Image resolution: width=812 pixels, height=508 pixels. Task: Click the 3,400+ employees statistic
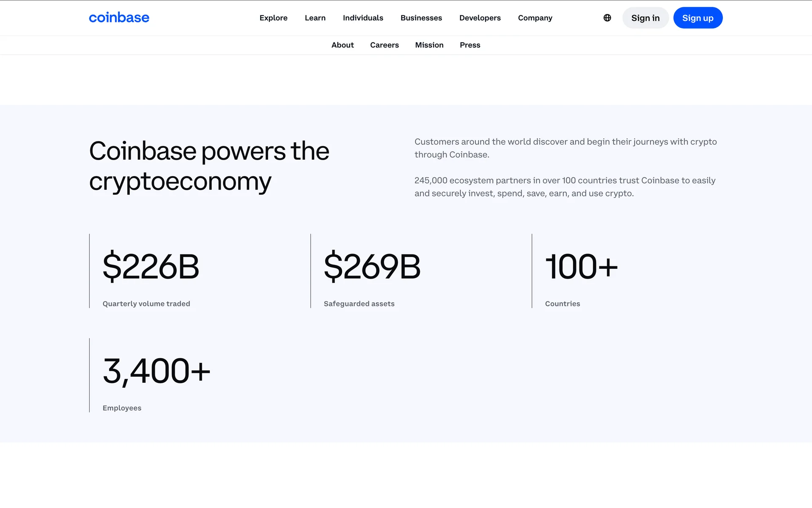click(x=156, y=371)
